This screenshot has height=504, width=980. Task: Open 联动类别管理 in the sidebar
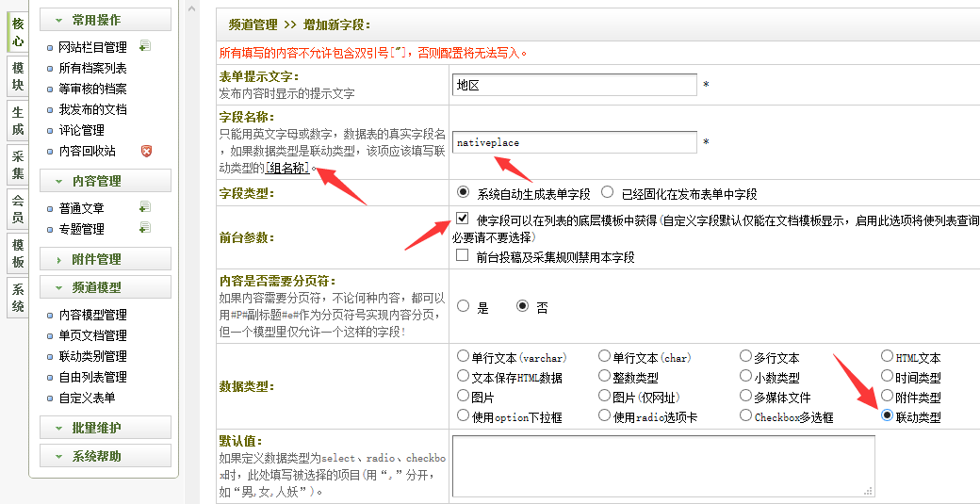[92, 356]
